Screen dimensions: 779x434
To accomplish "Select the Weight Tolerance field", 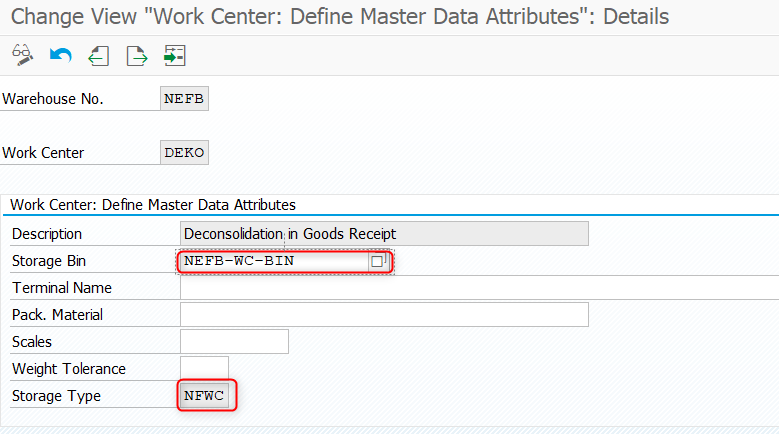I will coord(204,368).
